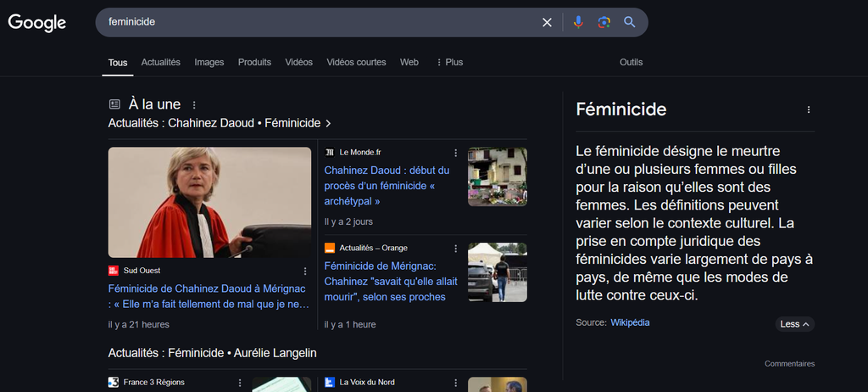Image resolution: width=868 pixels, height=392 pixels.
Task: Open Sud Ouest article thumbnail of judge
Action: pyautogui.click(x=209, y=202)
